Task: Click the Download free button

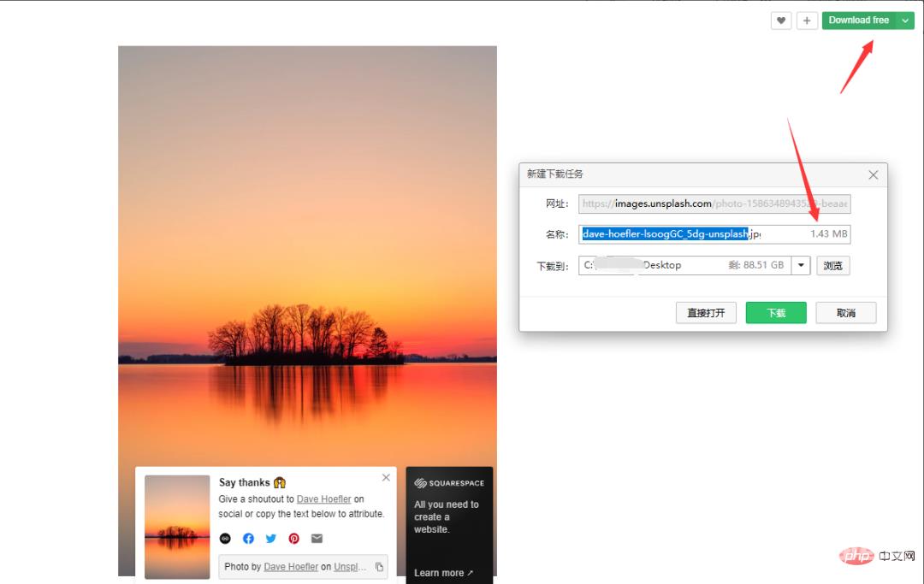Action: (859, 21)
